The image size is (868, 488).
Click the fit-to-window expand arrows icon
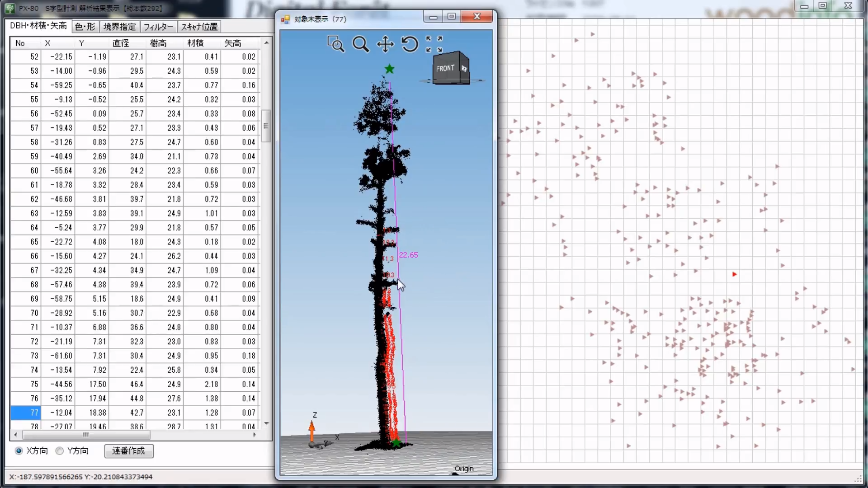click(434, 44)
